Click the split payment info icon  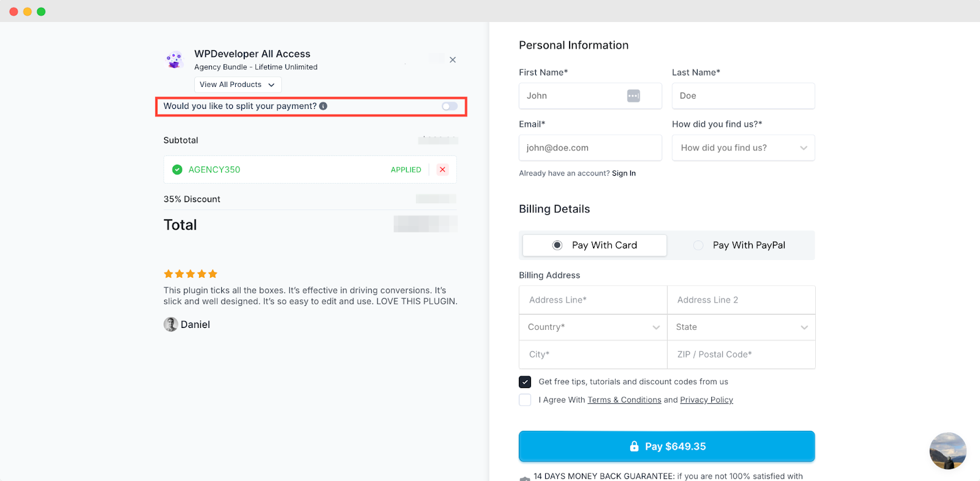(323, 106)
